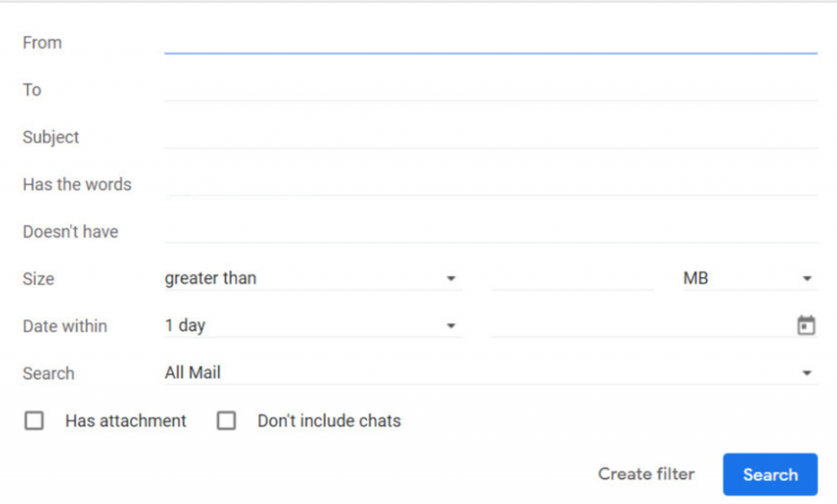Open the calendar date picker icon

tap(805, 325)
